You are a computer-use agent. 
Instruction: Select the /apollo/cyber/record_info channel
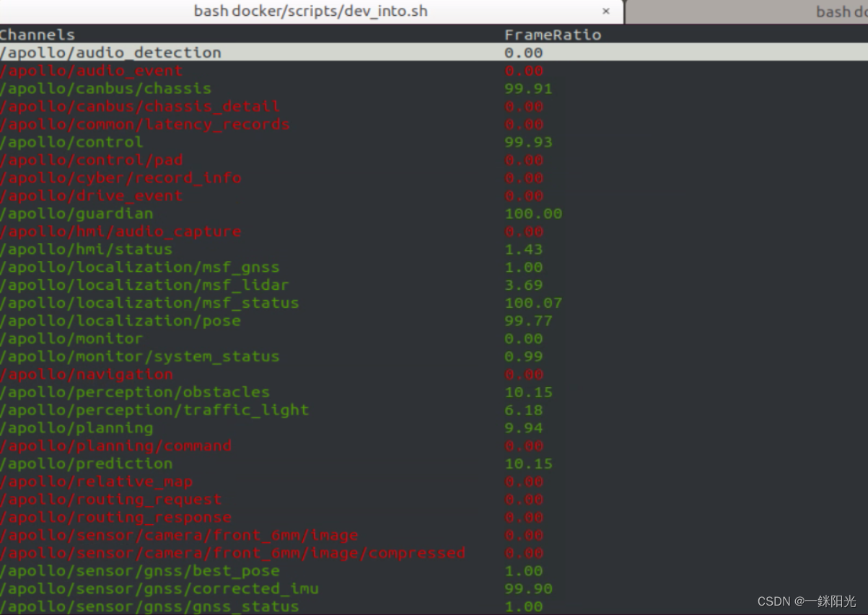(121, 178)
